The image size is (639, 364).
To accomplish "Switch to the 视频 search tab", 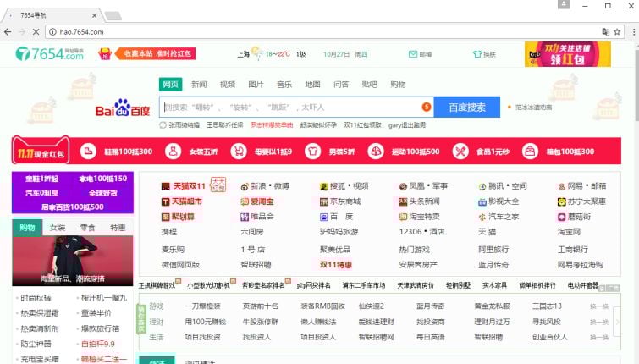I will [x=228, y=85].
